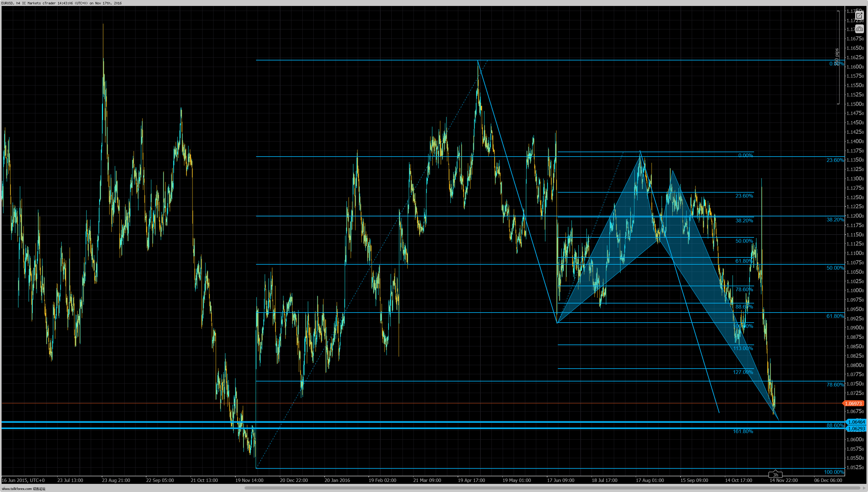Click the 06 Dec 06:00 time axis label
Image resolution: width=868 pixels, height=492 pixels.
(x=828, y=480)
